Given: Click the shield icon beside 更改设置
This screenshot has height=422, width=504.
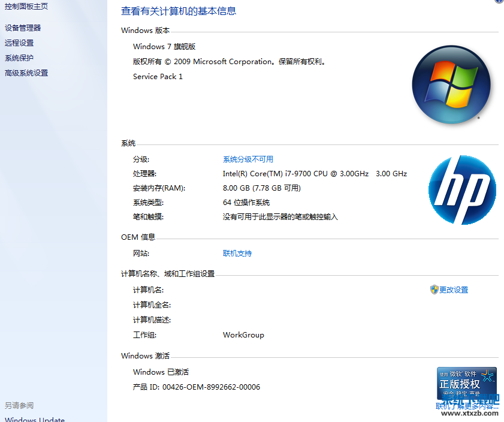Looking at the screenshot, I should point(434,290).
